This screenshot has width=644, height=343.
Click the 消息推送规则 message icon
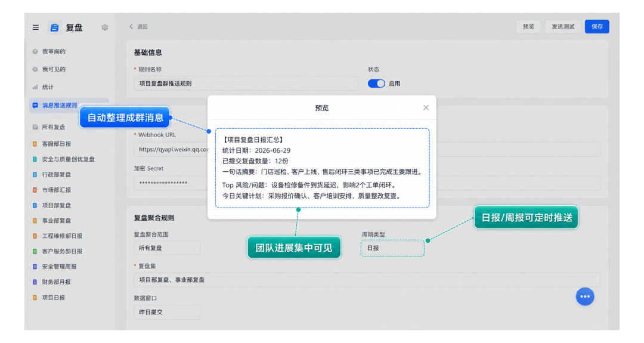pyautogui.click(x=35, y=105)
